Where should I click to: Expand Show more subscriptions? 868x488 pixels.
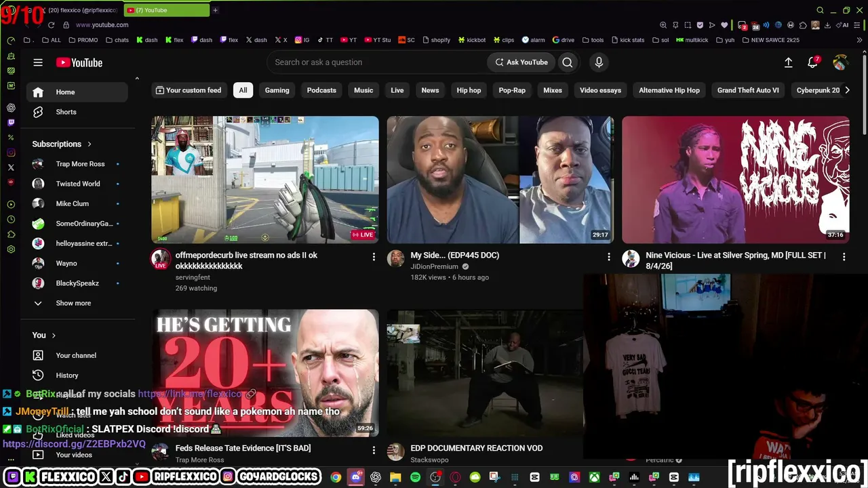tap(77, 303)
